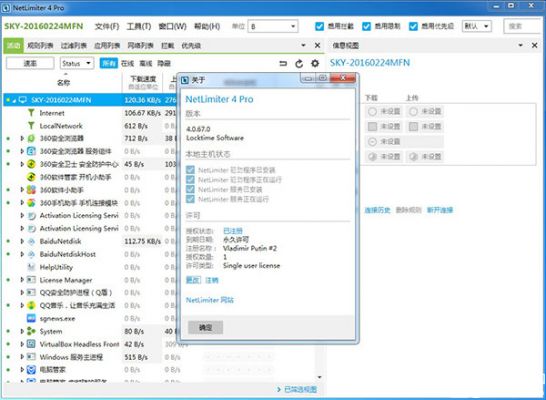The image size is (546, 400).
Task: Open the Status dropdown
Action: click(77, 63)
